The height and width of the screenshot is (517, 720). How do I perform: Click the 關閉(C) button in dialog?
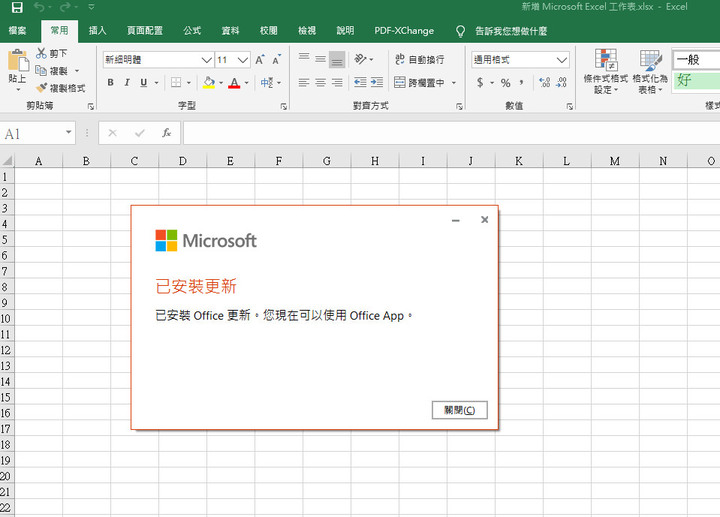click(459, 410)
